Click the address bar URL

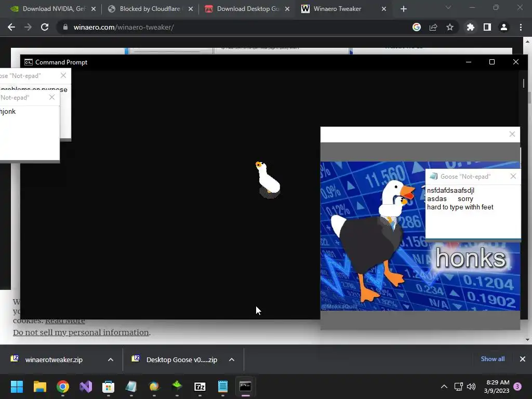point(124,27)
